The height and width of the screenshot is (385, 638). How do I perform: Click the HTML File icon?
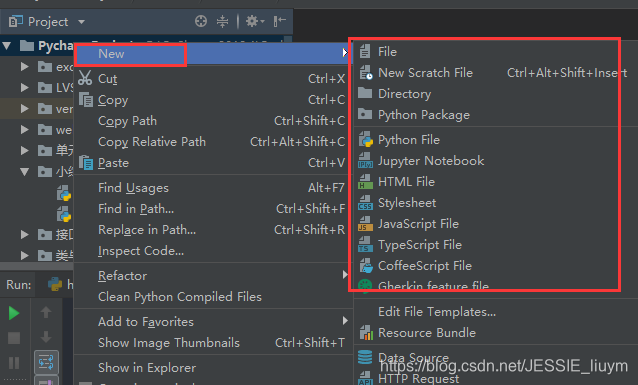tap(365, 182)
